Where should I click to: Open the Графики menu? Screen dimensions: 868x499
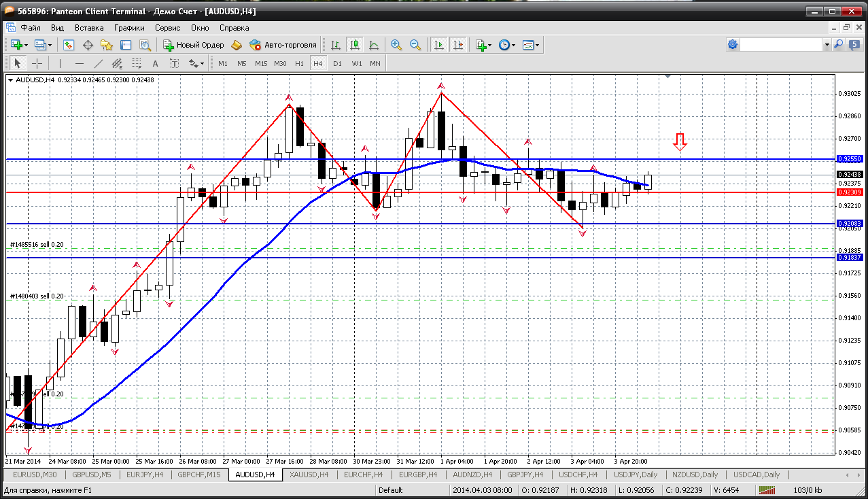[129, 28]
